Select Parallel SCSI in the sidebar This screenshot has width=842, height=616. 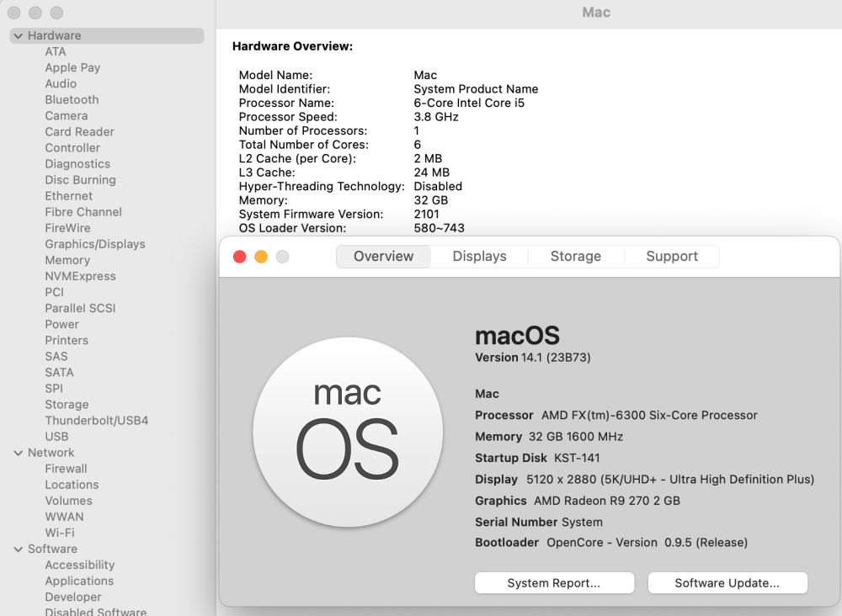80,309
